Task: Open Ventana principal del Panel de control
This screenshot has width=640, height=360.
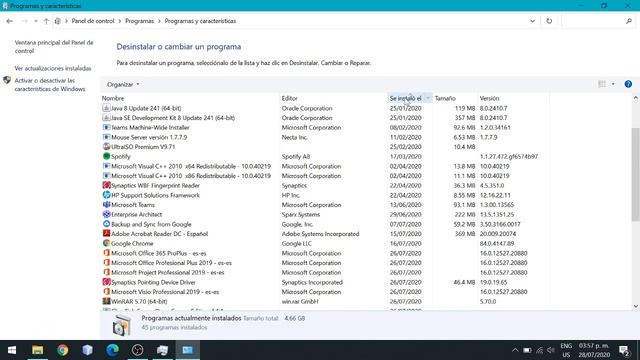Action: pos(54,47)
